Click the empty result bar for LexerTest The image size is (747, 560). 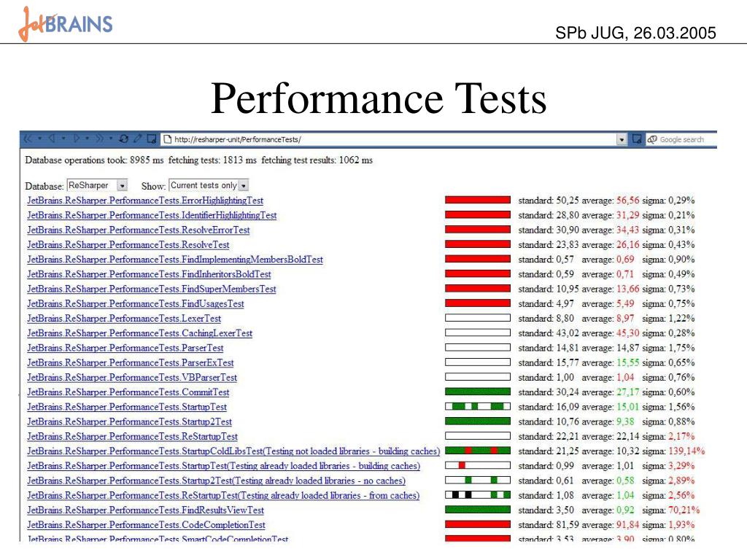tap(477, 318)
